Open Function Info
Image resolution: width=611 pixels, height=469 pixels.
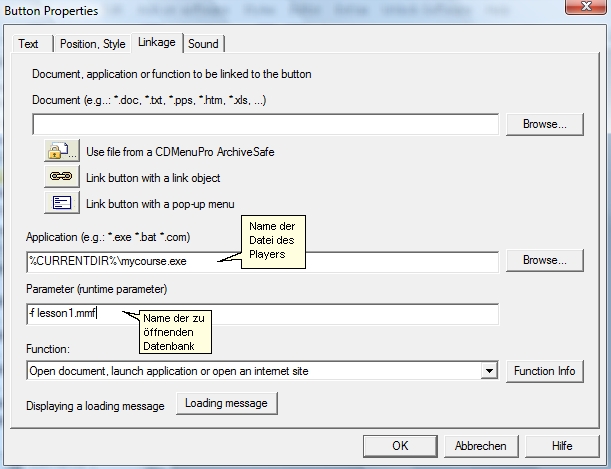544,371
